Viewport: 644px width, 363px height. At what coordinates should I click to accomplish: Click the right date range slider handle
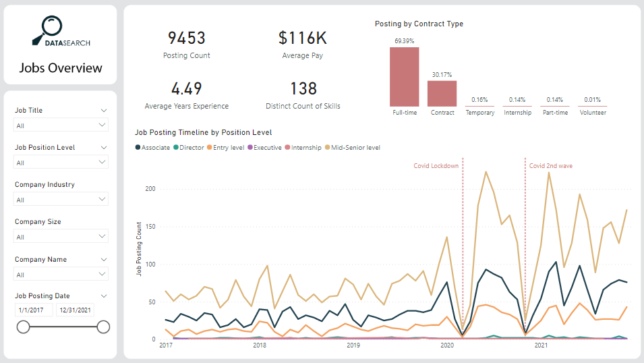pos(103,327)
